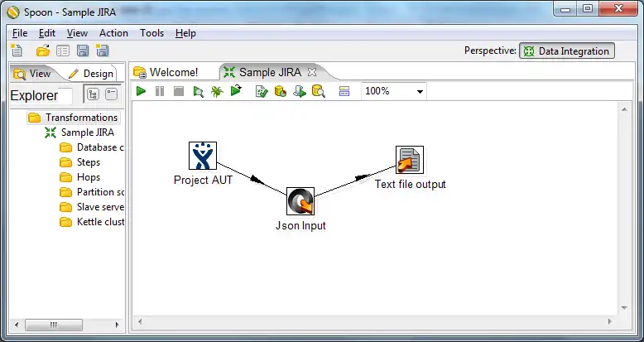
Task: Click the Save As toolbar icon
Action: pyautogui.click(x=102, y=51)
